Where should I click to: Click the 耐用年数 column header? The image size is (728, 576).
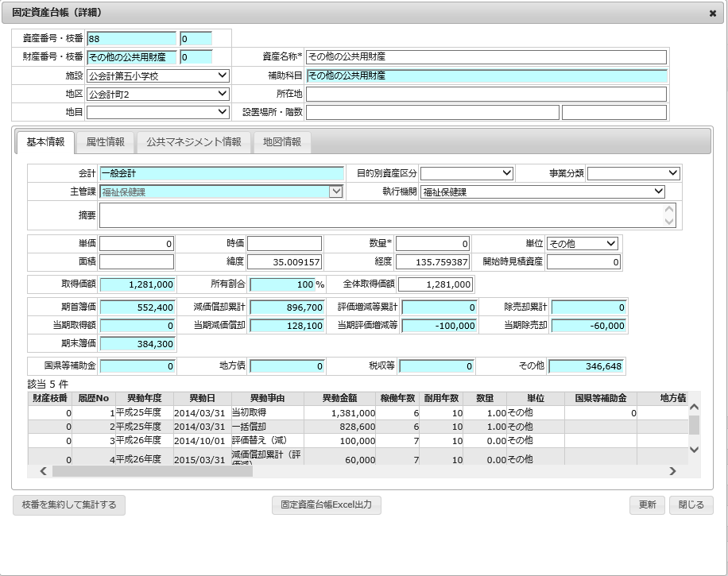(441, 398)
